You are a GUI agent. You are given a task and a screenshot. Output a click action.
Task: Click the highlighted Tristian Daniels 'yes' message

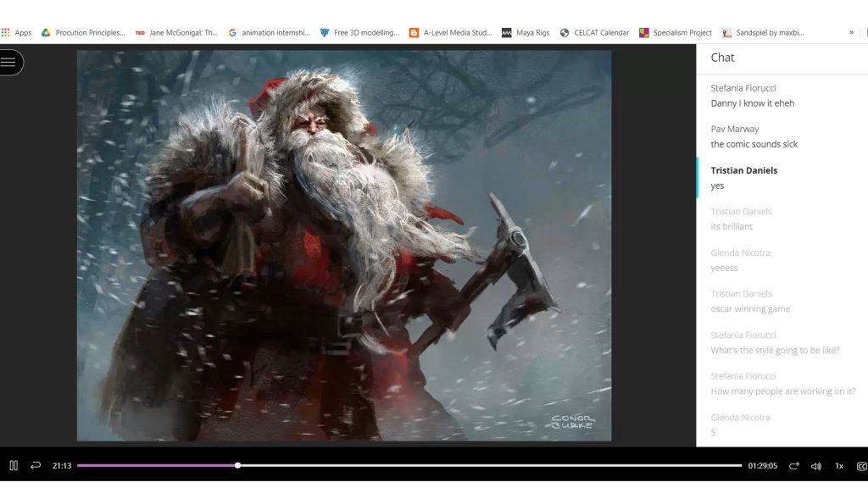point(782,178)
